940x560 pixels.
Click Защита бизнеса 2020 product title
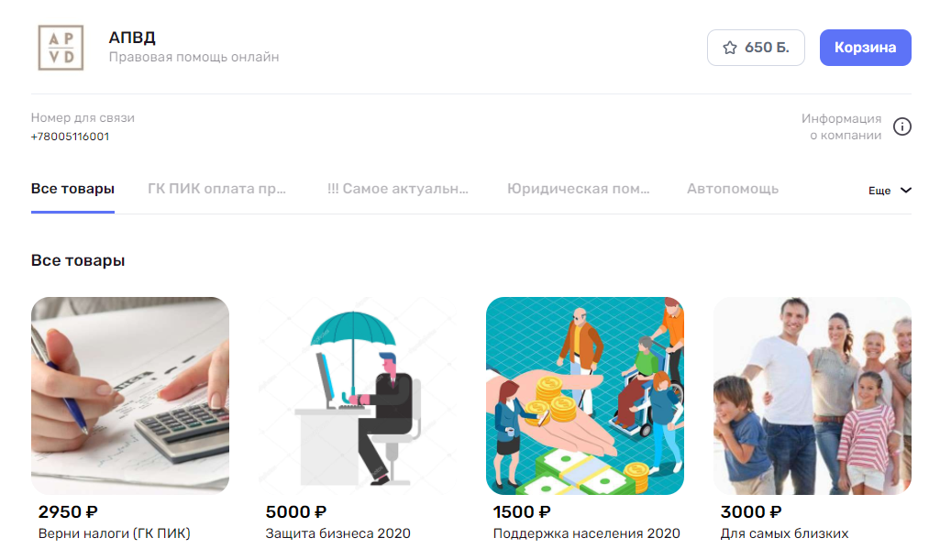[338, 533]
